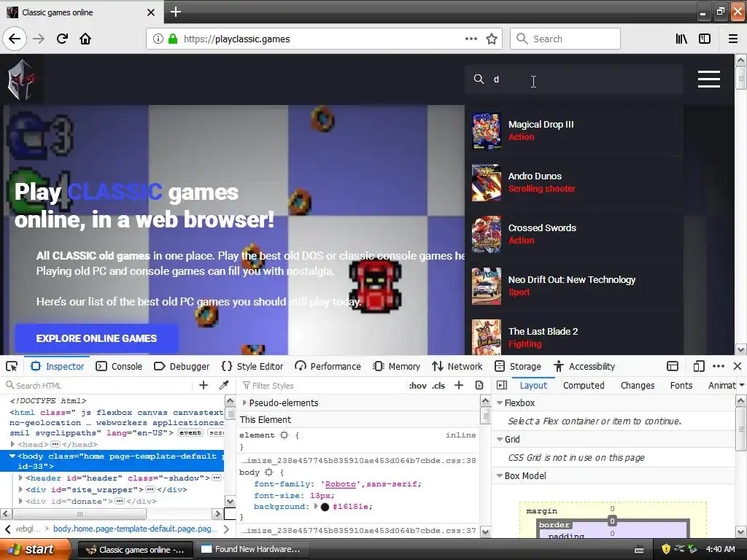Close the Classic games online tab
The height and width of the screenshot is (560, 747).
151,12
